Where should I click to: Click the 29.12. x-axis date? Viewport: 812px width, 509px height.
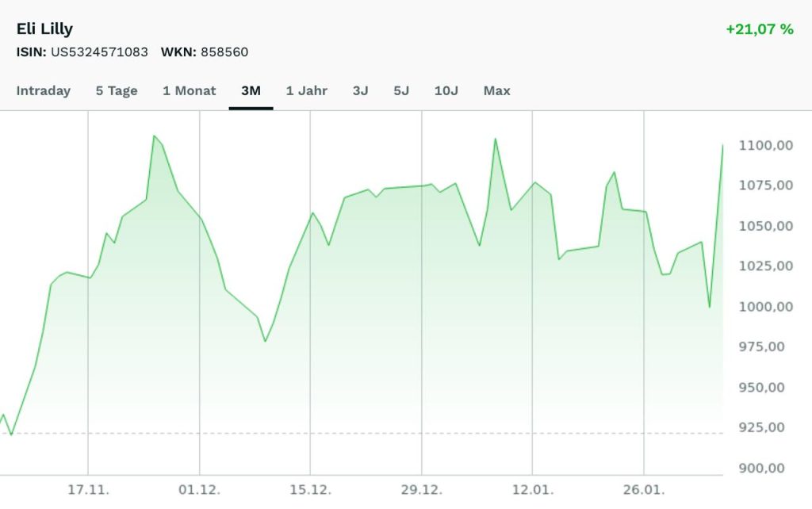tap(422, 489)
